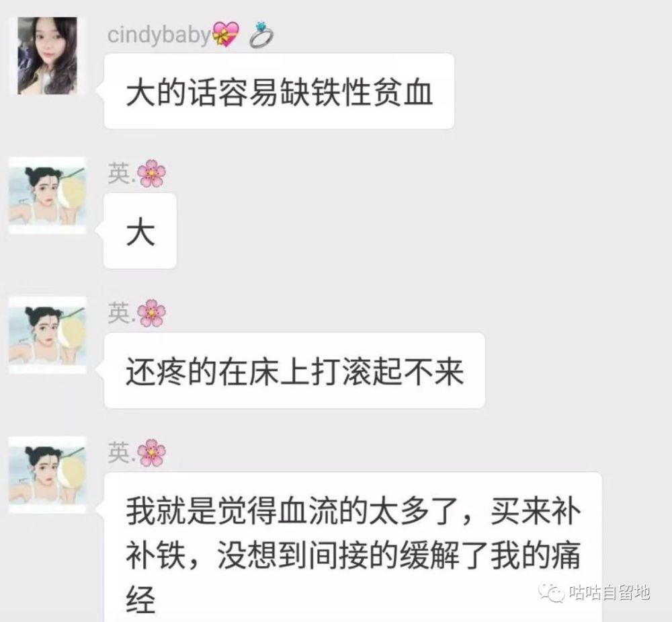Tap the 英 name above the '大' bubble
The height and width of the screenshot is (622, 672).
[x=122, y=173]
